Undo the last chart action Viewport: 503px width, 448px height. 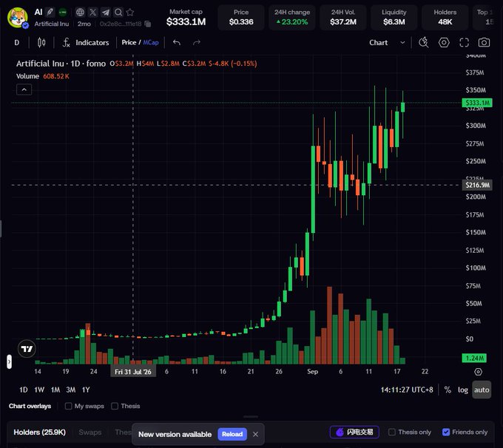[x=177, y=42]
